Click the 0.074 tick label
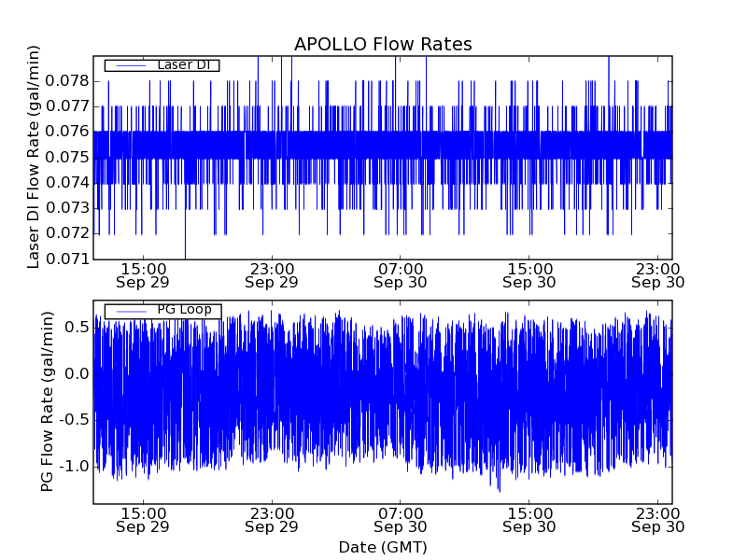The image size is (747, 560). 67,182
